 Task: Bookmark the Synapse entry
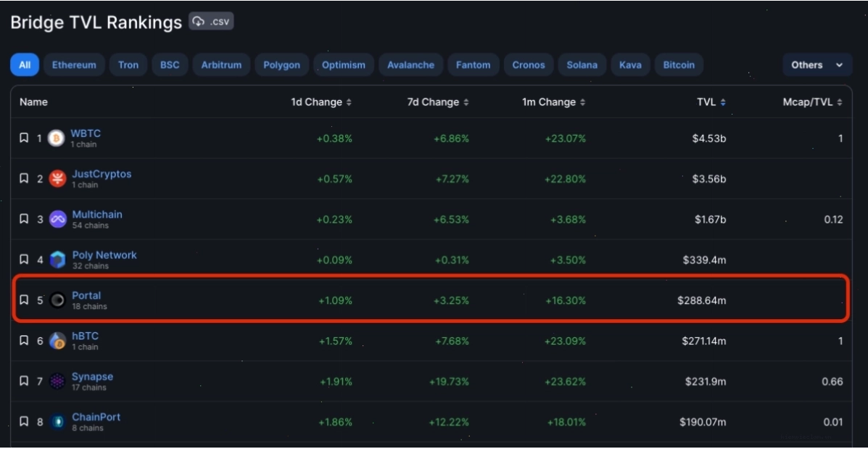tap(24, 381)
